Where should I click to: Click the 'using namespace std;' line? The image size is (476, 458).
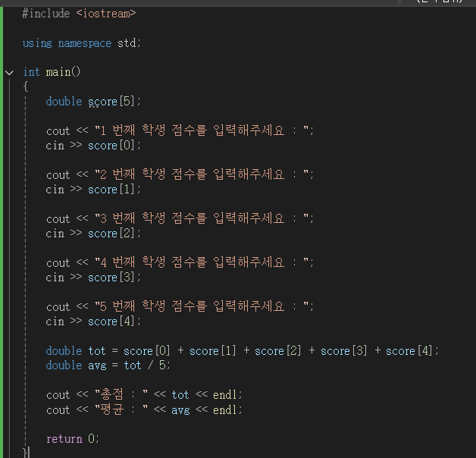tap(82, 43)
